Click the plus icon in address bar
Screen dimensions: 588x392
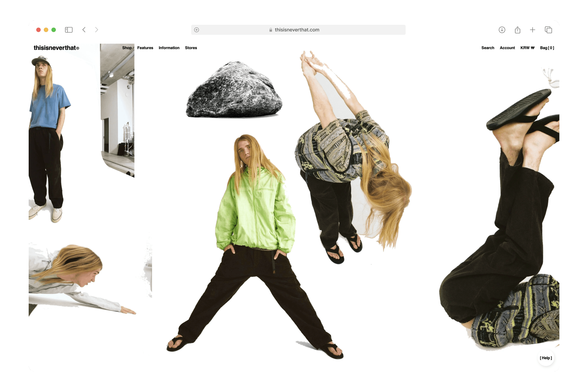196,30
